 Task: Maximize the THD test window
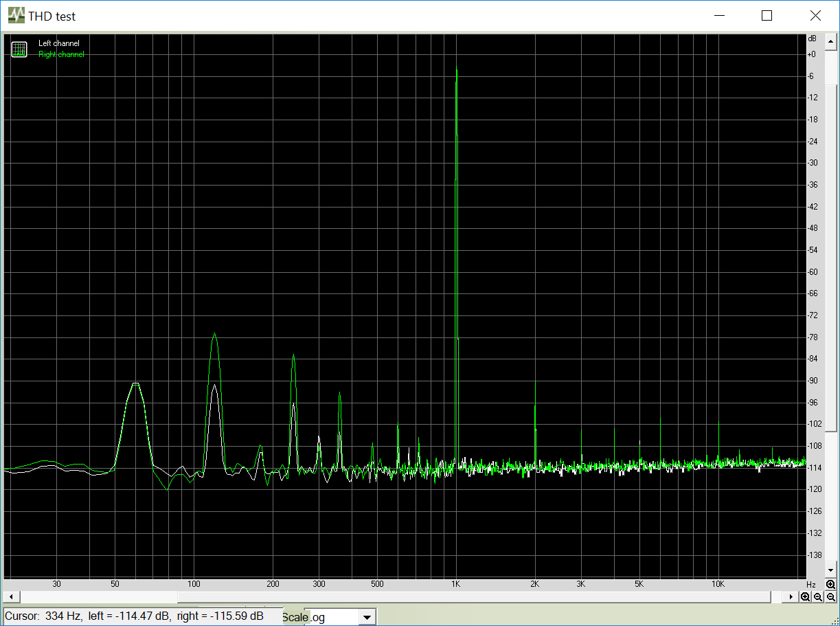tap(767, 15)
